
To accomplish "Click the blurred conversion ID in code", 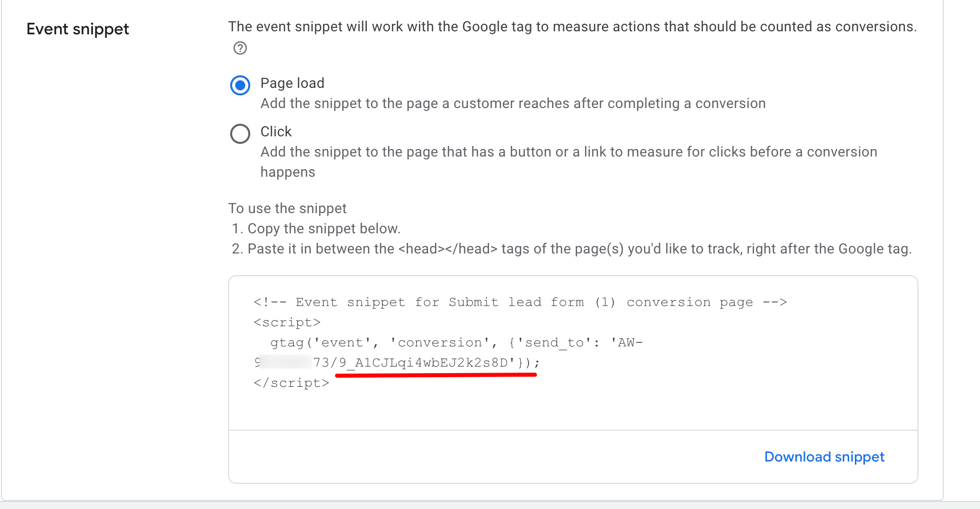I will pos(286,363).
